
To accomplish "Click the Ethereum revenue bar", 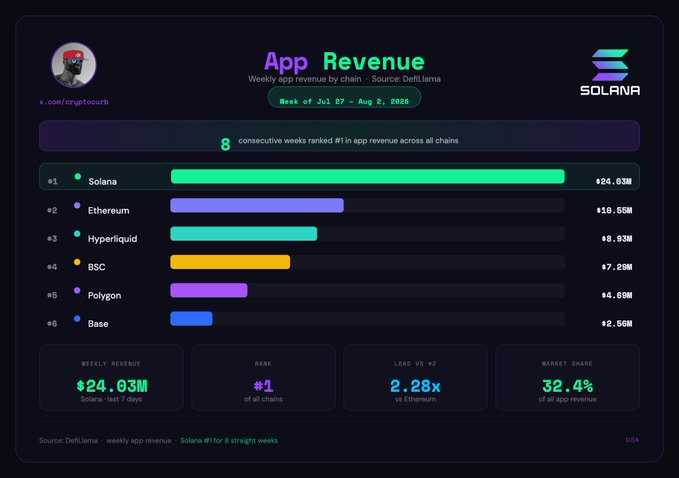I will pyautogui.click(x=257, y=205).
